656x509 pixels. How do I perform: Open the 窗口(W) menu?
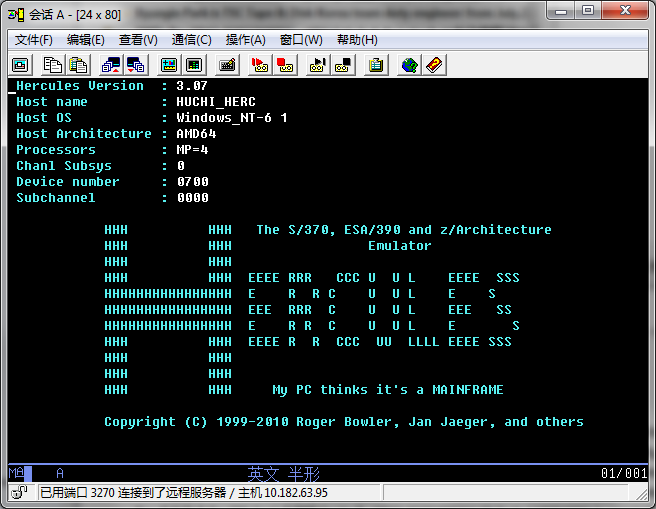(x=301, y=40)
